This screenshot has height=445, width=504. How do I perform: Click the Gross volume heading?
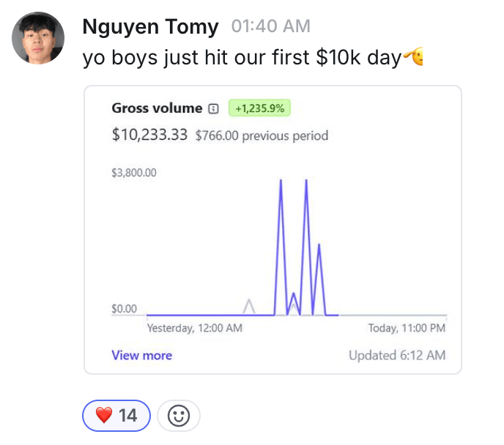click(157, 108)
